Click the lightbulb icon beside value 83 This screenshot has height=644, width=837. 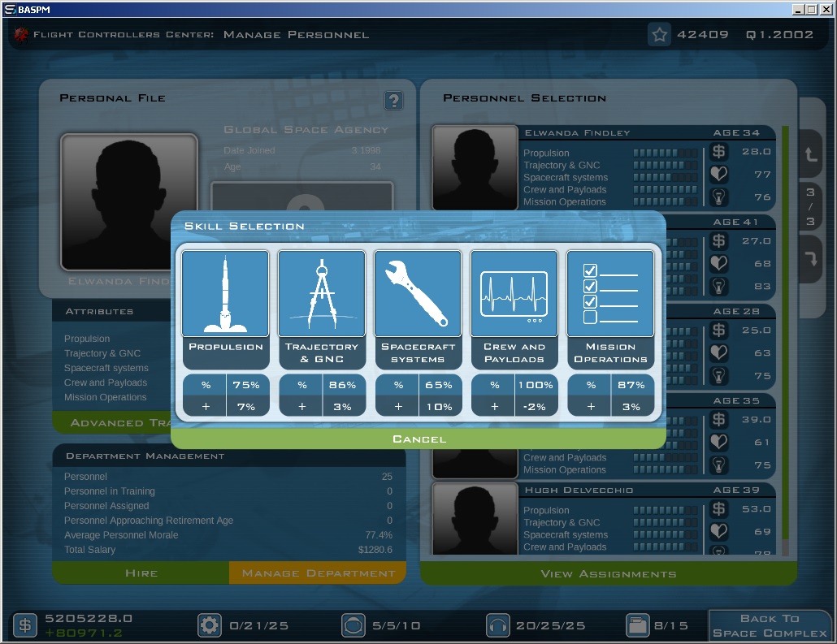click(x=719, y=286)
